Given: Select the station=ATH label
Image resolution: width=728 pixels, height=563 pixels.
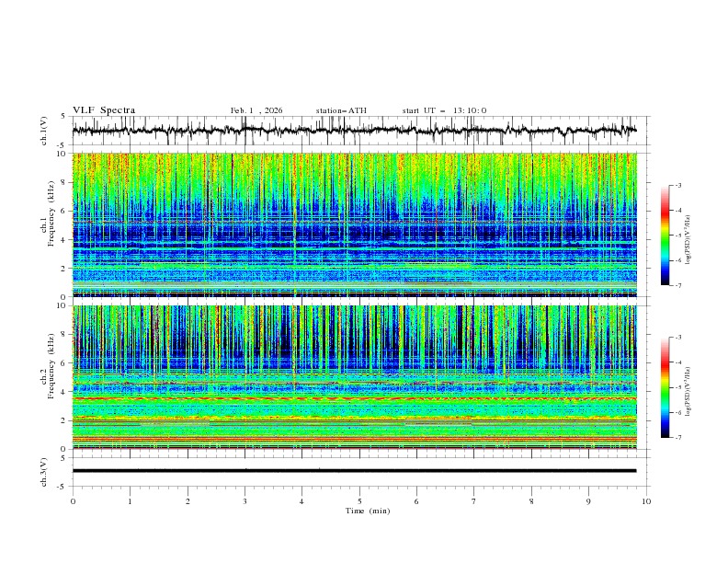Looking at the screenshot, I should [341, 110].
